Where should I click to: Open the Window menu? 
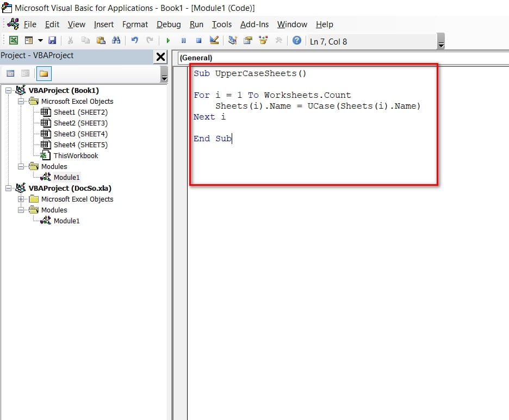point(292,24)
